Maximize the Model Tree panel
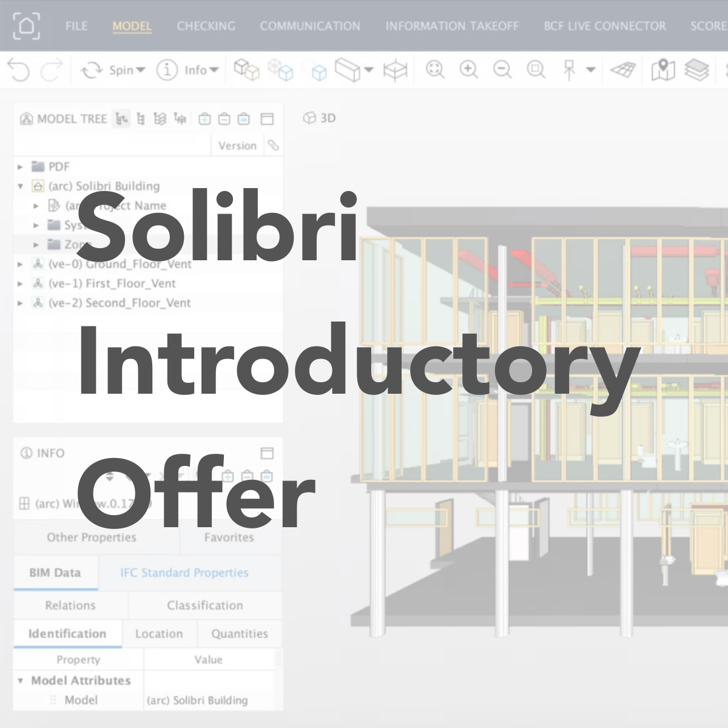 pyautogui.click(x=267, y=119)
